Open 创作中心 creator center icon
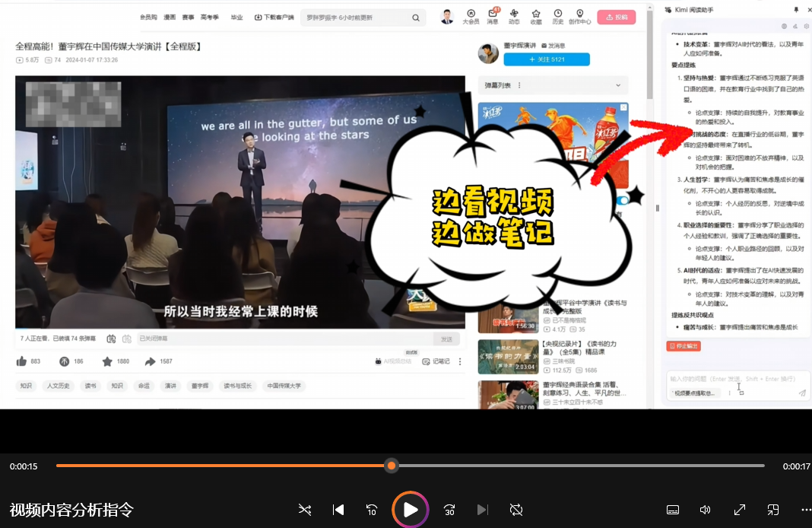Screen dimensions: 812x528 (x=579, y=17)
